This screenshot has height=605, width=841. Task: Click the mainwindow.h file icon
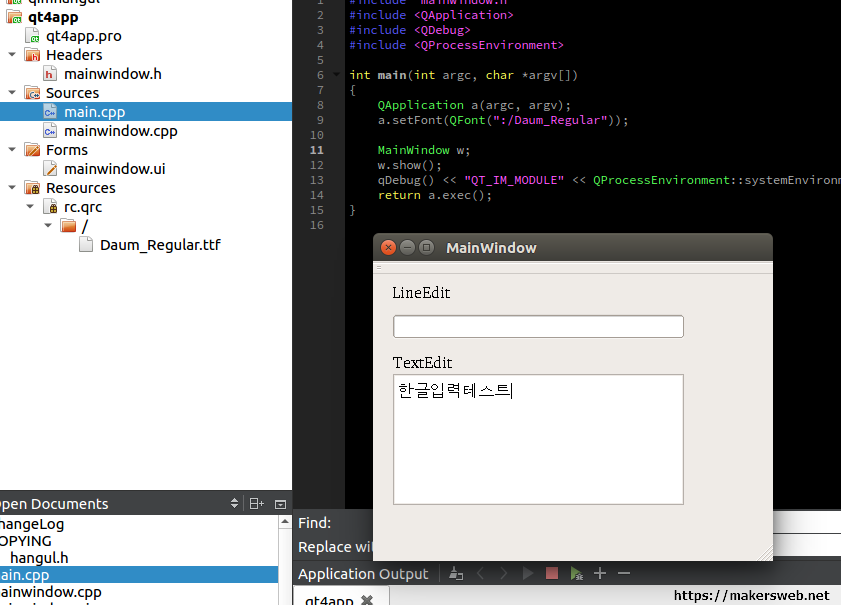click(50, 74)
